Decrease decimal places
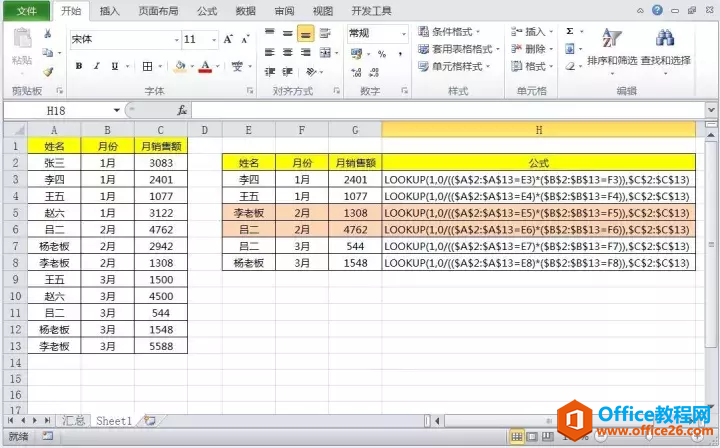Image resolution: width=720 pixels, height=448 pixels. 374,72
